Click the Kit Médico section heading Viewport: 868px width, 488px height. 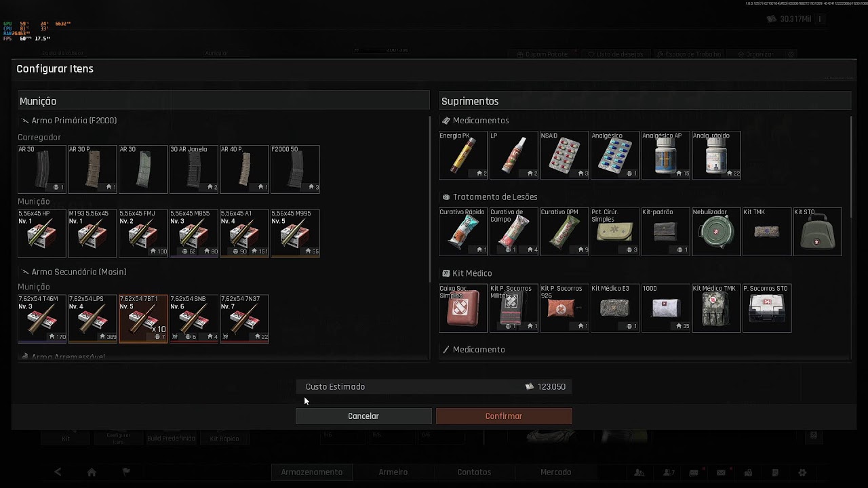pos(472,273)
